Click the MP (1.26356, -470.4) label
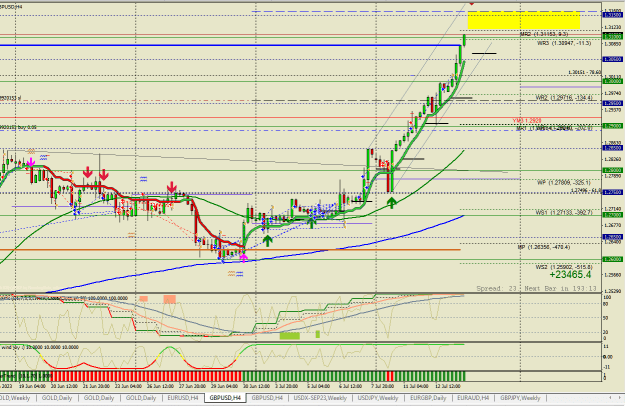This screenshot has height=406, width=625. click(544, 247)
